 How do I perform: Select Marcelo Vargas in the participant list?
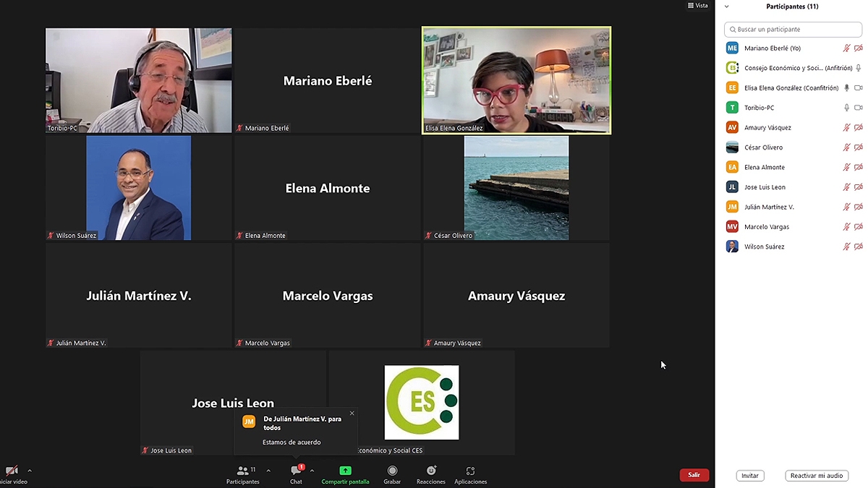793,227
